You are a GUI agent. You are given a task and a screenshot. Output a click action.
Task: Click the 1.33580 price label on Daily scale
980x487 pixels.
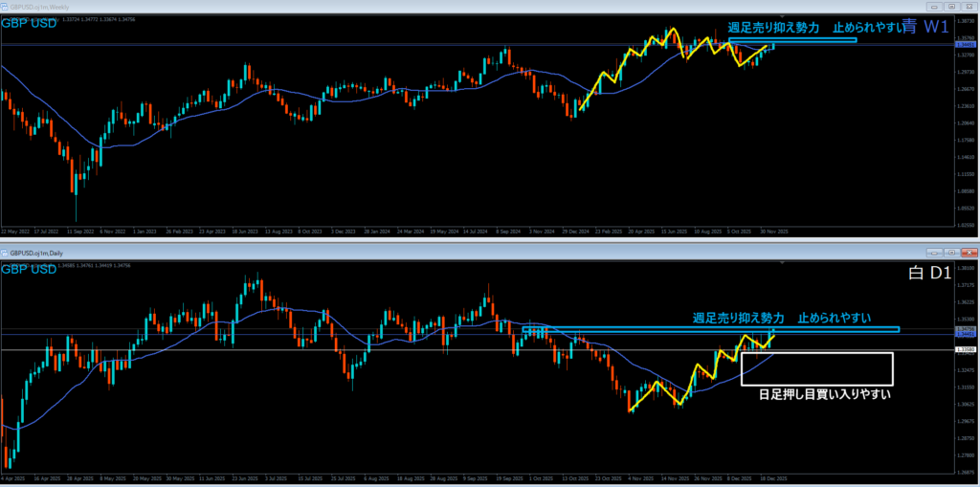pyautogui.click(x=965, y=350)
